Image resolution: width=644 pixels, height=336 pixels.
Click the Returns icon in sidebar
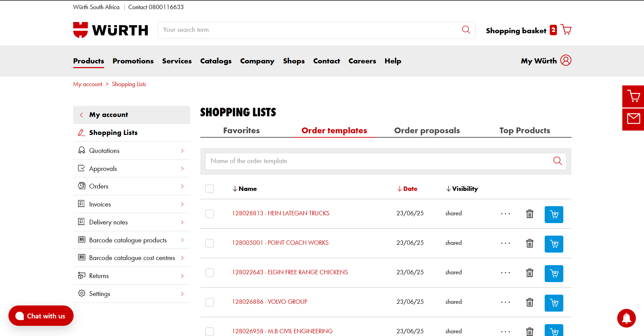click(x=82, y=275)
